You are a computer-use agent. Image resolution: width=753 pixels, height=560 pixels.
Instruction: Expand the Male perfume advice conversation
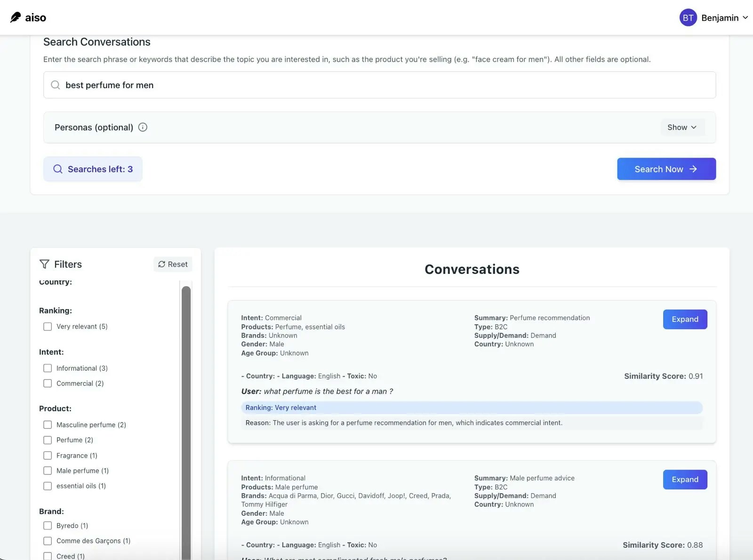pos(685,480)
